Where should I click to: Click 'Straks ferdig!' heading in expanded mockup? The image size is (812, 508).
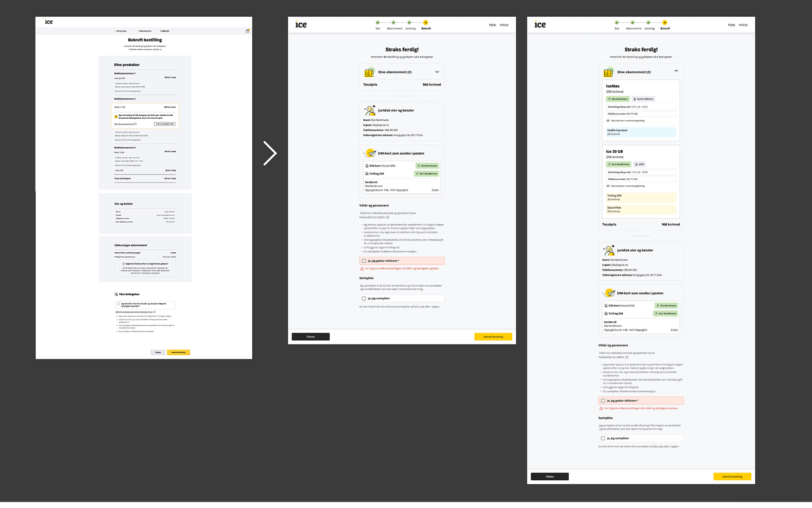641,50
